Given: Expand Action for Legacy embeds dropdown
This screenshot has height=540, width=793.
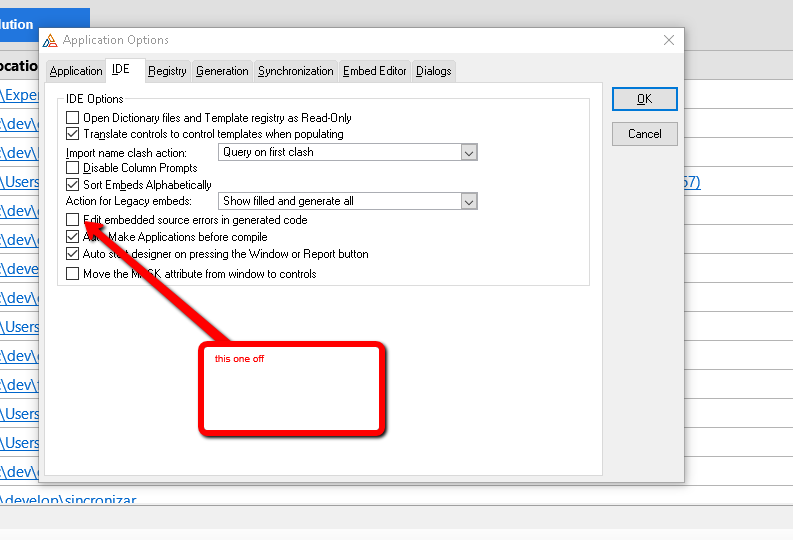Looking at the screenshot, I should [x=468, y=201].
